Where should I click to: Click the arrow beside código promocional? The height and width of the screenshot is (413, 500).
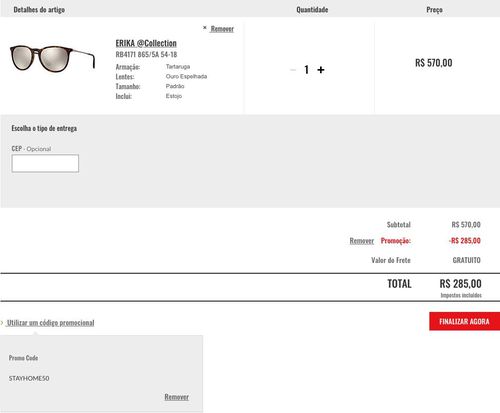click(x=2, y=323)
